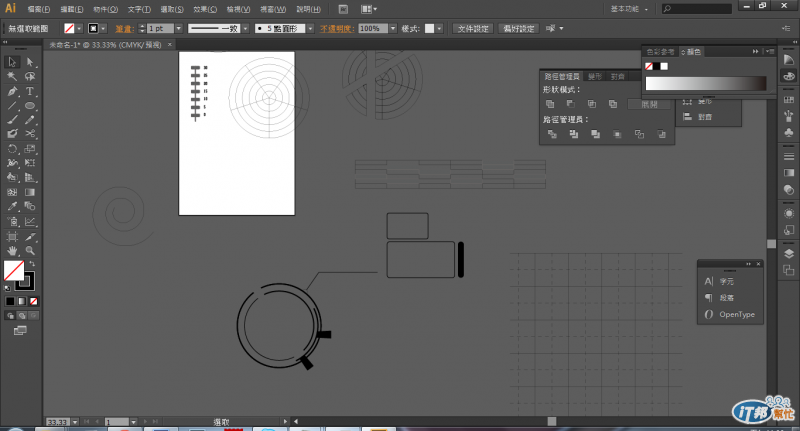Image resolution: width=800 pixels, height=431 pixels.
Task: Click the 文件設定 Document Setup button
Action: point(473,29)
